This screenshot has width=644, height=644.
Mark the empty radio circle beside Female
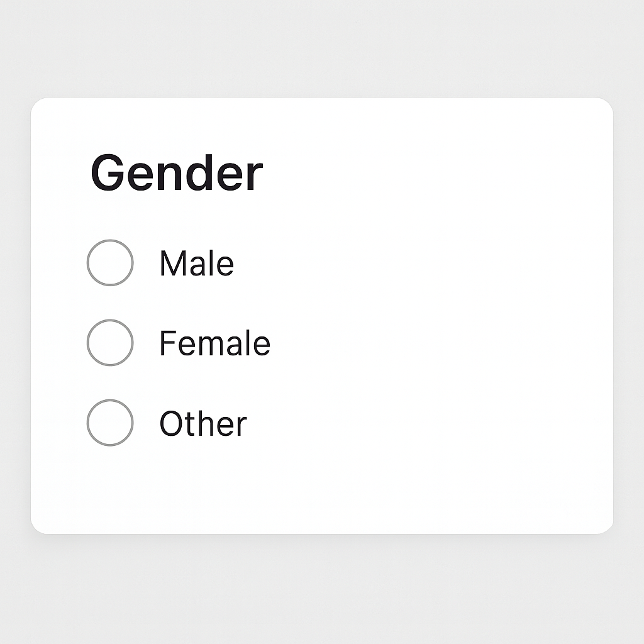110,343
